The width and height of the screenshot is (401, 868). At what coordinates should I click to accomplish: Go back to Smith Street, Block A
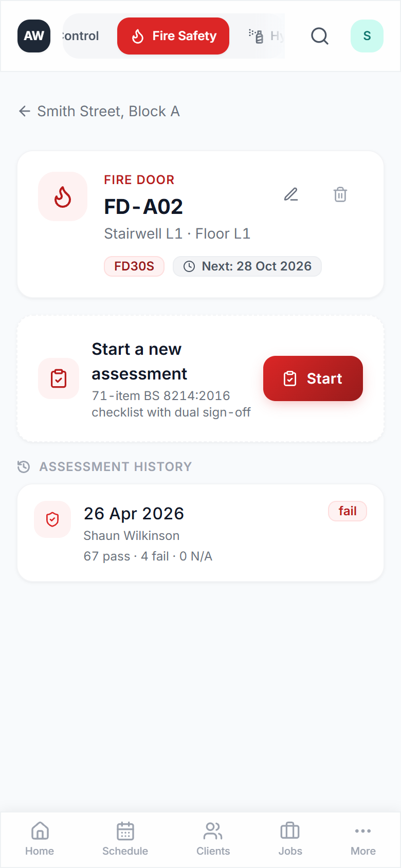coord(99,111)
